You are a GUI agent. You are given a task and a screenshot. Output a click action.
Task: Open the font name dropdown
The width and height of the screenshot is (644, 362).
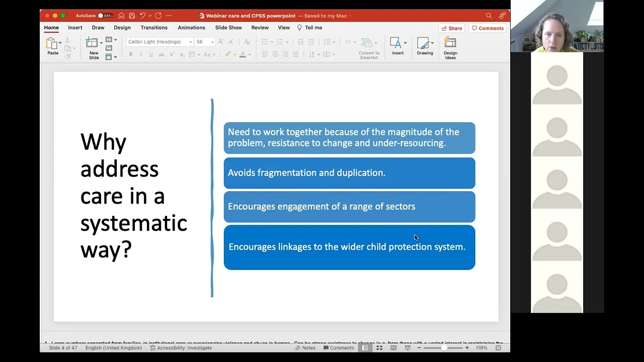coord(190,42)
